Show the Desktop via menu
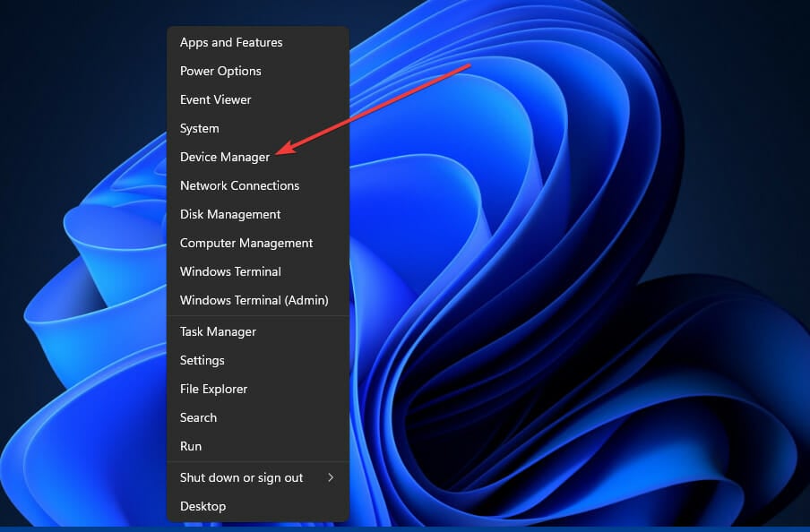 pyautogui.click(x=258, y=507)
